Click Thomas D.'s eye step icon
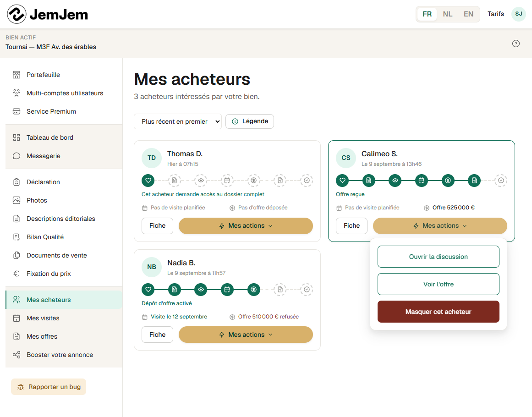532x417 pixels. pos(201,181)
